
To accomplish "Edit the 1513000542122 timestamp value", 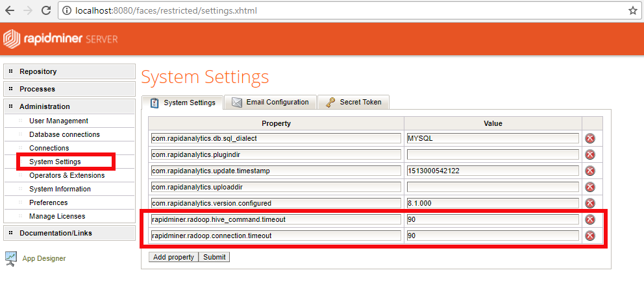I will tap(493, 171).
